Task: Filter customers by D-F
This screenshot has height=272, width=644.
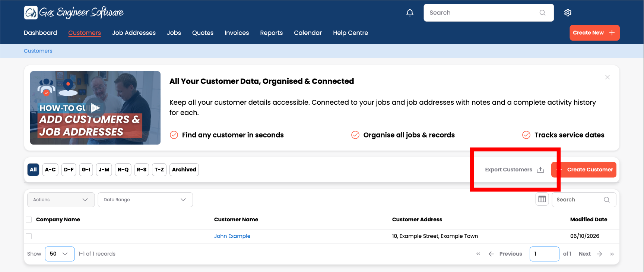Action: (x=69, y=170)
